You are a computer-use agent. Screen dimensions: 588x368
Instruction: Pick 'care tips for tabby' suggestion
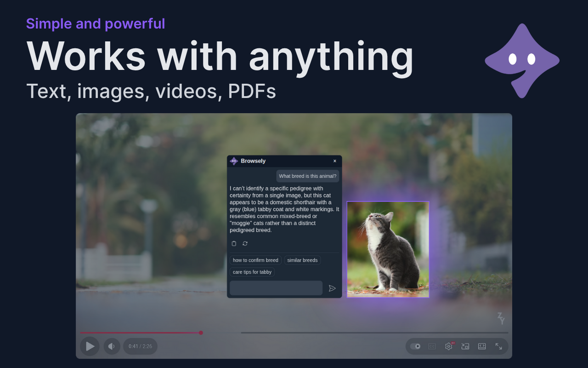tap(252, 272)
